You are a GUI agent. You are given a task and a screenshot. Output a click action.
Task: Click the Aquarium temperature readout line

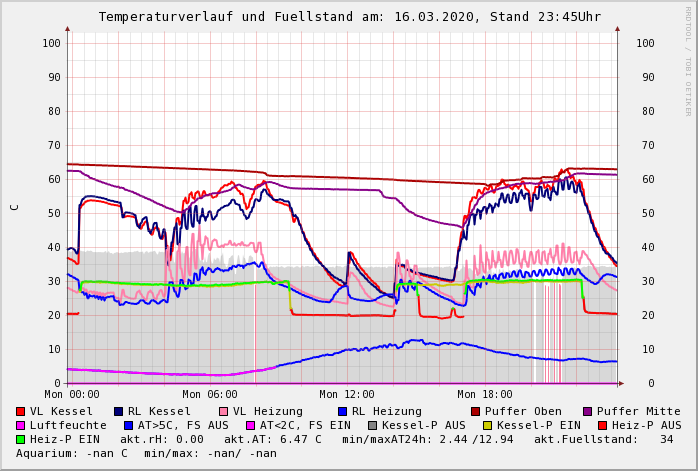click(146, 453)
